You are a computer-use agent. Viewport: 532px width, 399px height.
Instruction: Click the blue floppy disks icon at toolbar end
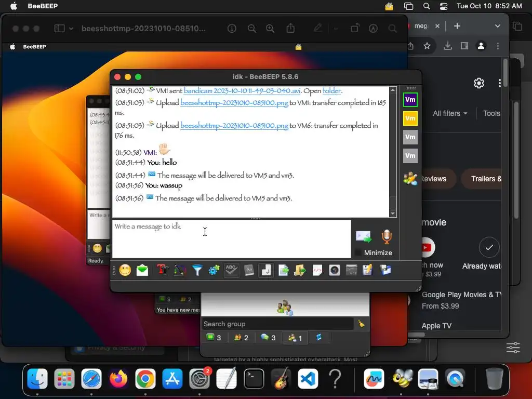(x=385, y=270)
